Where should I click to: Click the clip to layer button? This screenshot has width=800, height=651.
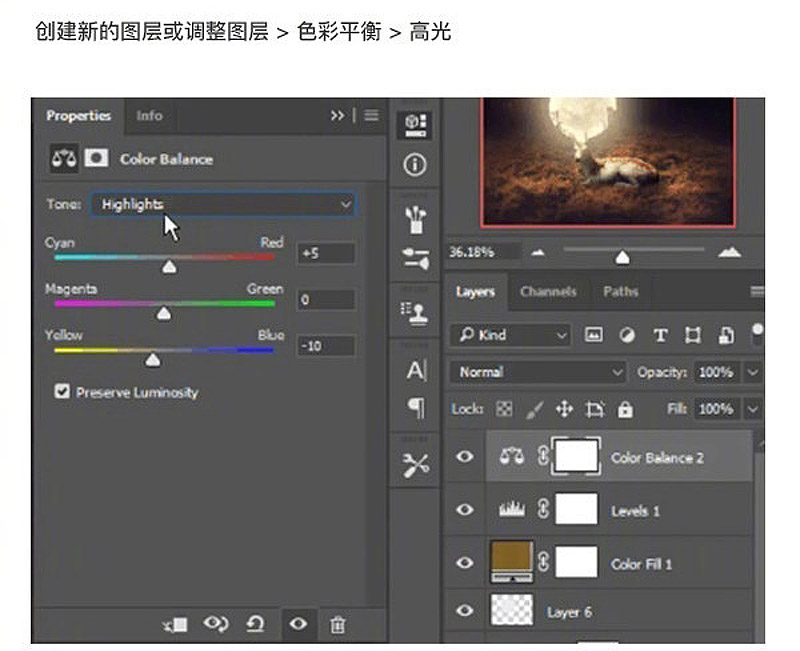tap(176, 624)
